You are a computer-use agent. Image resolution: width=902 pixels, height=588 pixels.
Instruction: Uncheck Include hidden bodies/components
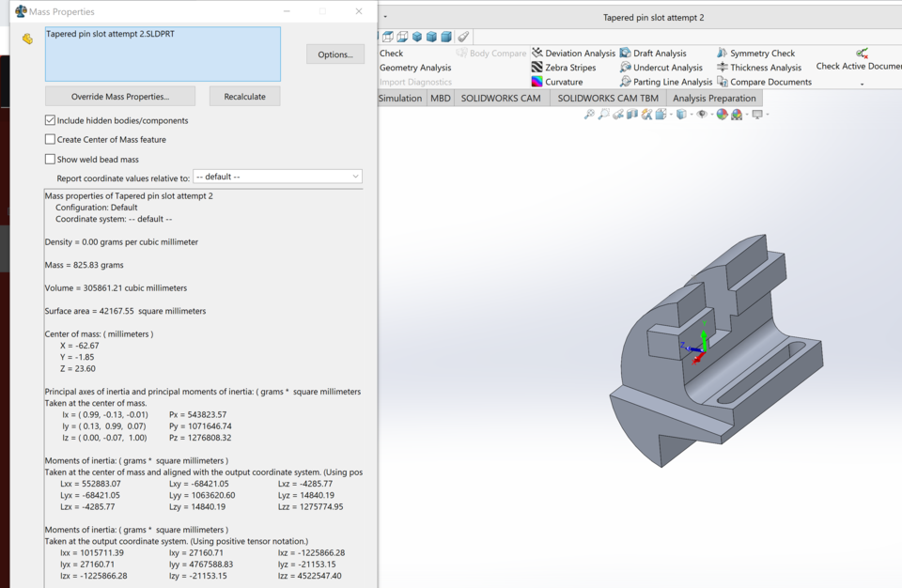(49, 120)
